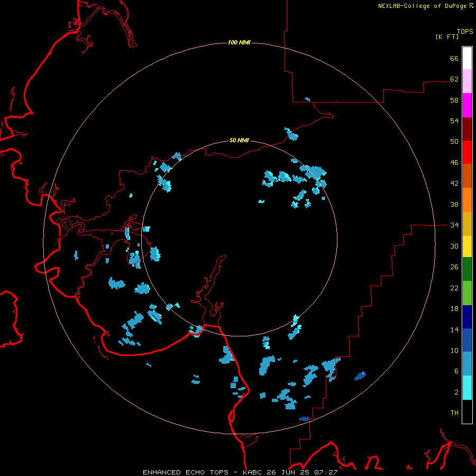Screen dimensions: 476x476
Task: Click the dark orange legend color band
Action: pos(467,176)
